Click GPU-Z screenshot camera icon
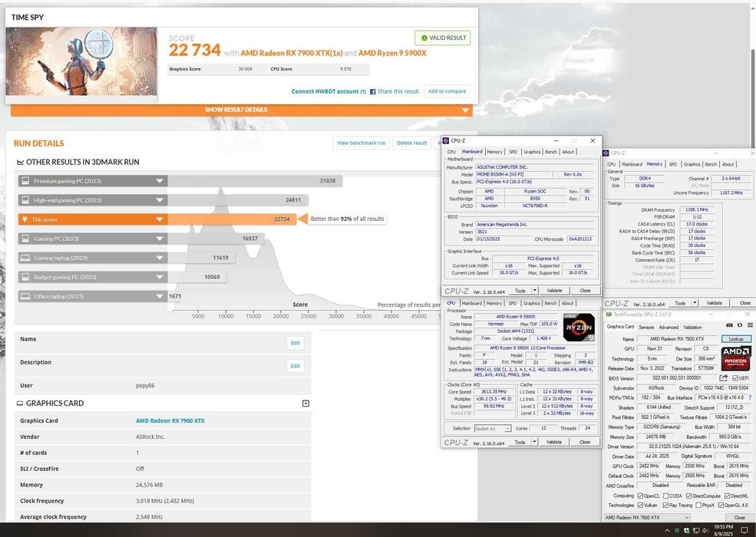Screen dimensions: 756x537 click(729, 325)
